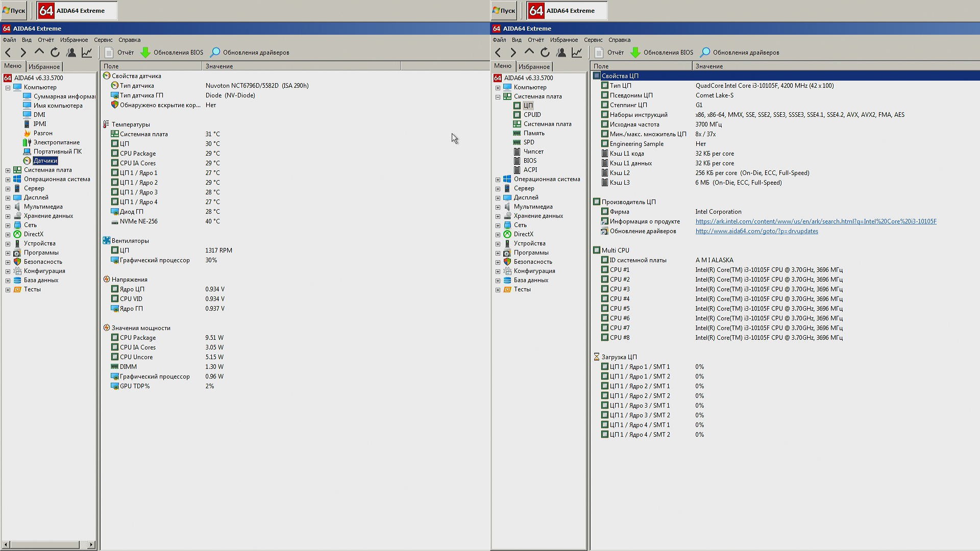Click the back arrow in left window toolbar
Image resolution: width=980 pixels, height=551 pixels.
(8, 53)
